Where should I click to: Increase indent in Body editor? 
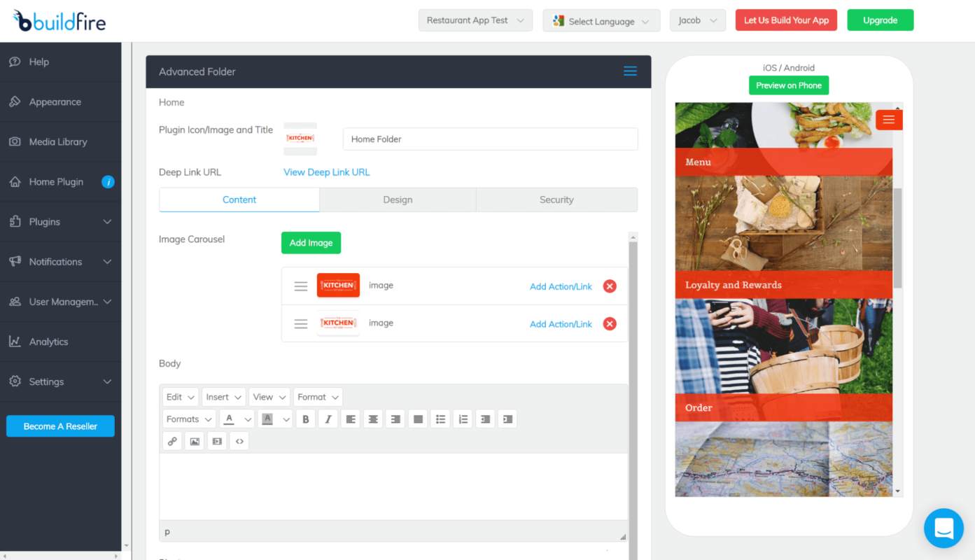pos(507,419)
